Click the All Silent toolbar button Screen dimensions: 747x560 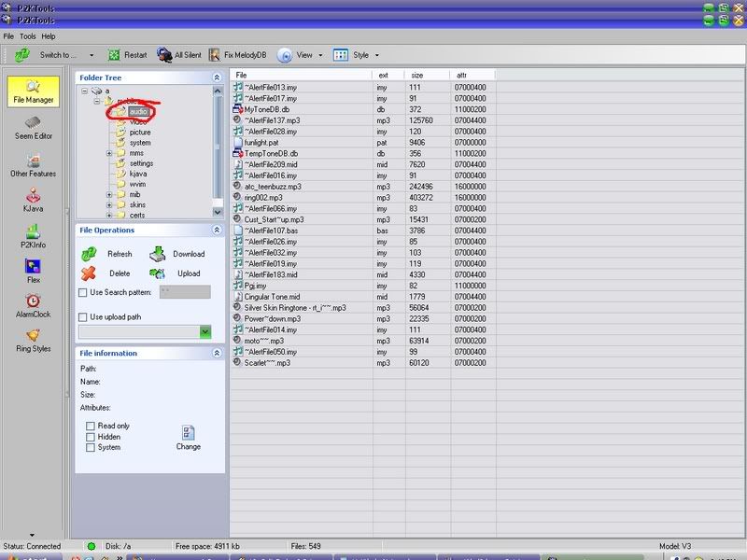pyautogui.click(x=179, y=55)
